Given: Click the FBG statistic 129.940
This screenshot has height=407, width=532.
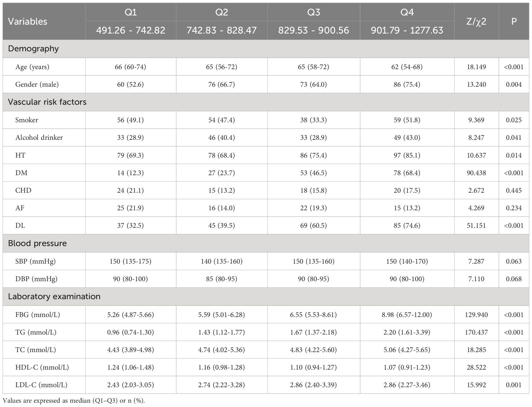Looking at the screenshot, I should coord(476,315).
